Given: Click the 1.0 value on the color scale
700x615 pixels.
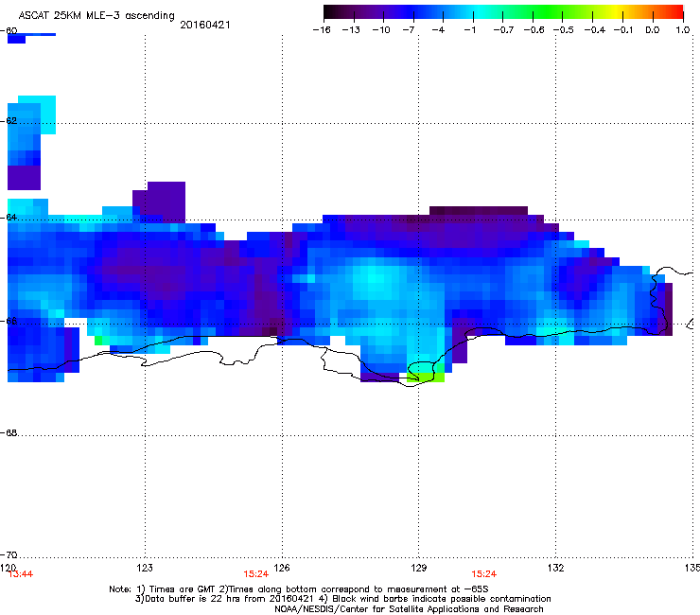Looking at the screenshot, I should point(683,30).
